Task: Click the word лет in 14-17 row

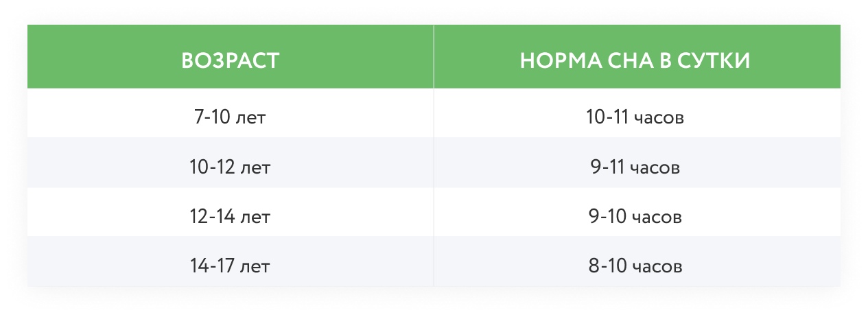Action: [257, 266]
